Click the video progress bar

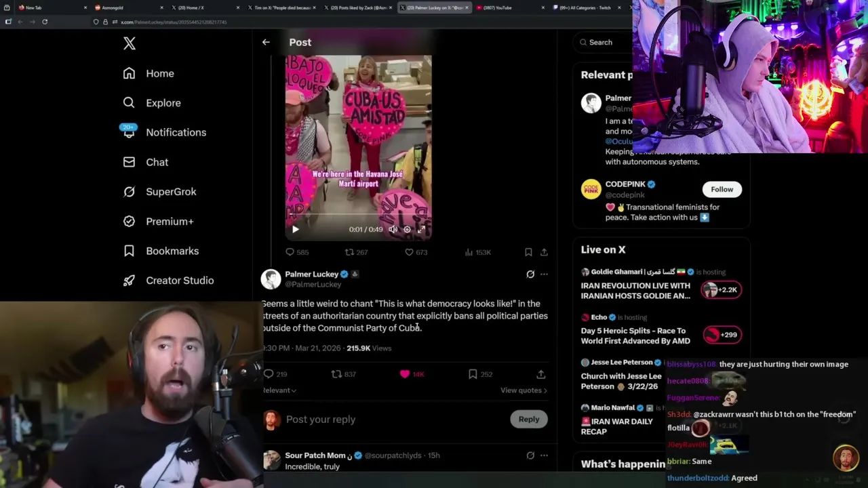(358, 216)
